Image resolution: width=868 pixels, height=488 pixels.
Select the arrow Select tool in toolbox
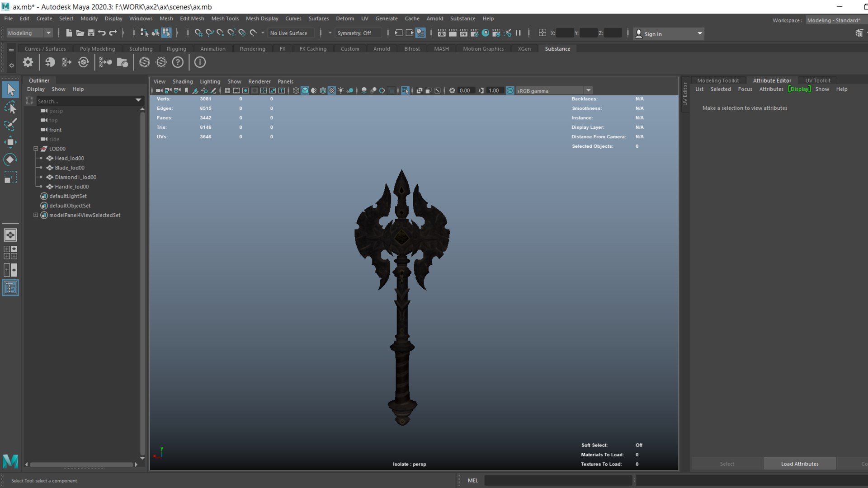(10, 89)
